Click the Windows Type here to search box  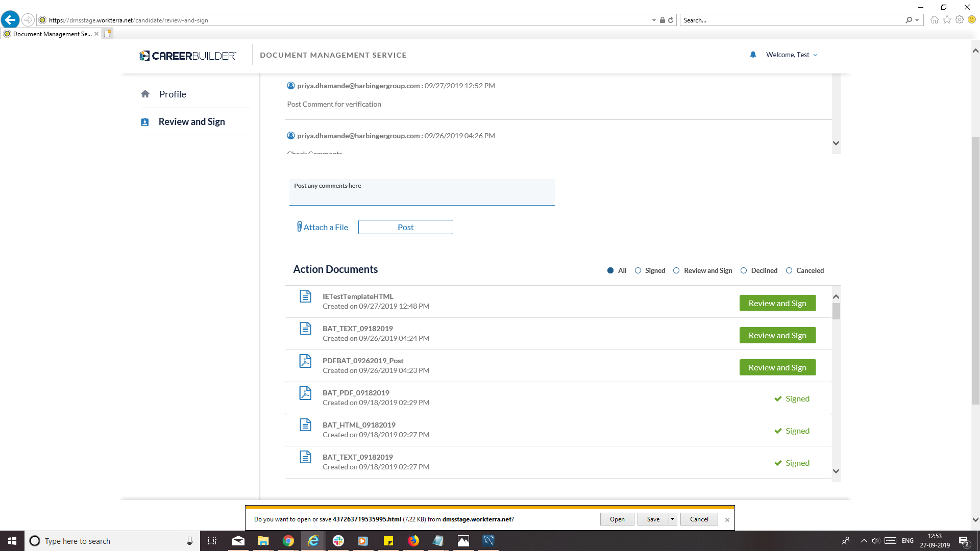click(x=112, y=541)
